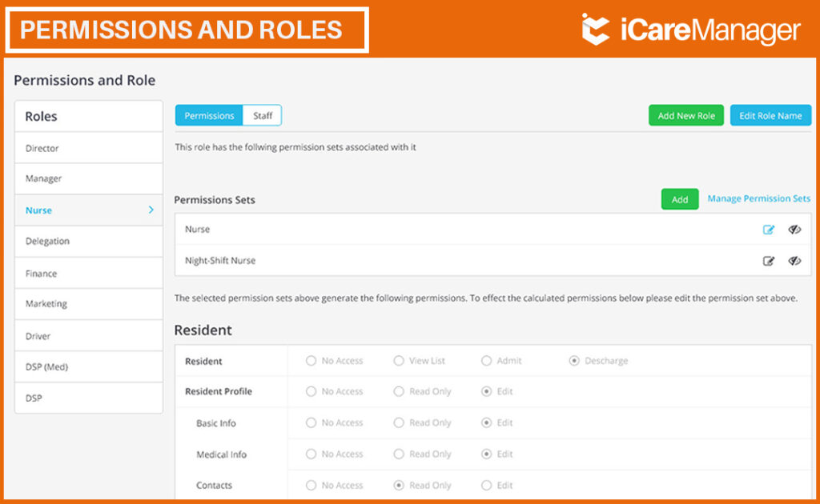
Task: Open Manage Permission Sets link
Action: point(759,198)
